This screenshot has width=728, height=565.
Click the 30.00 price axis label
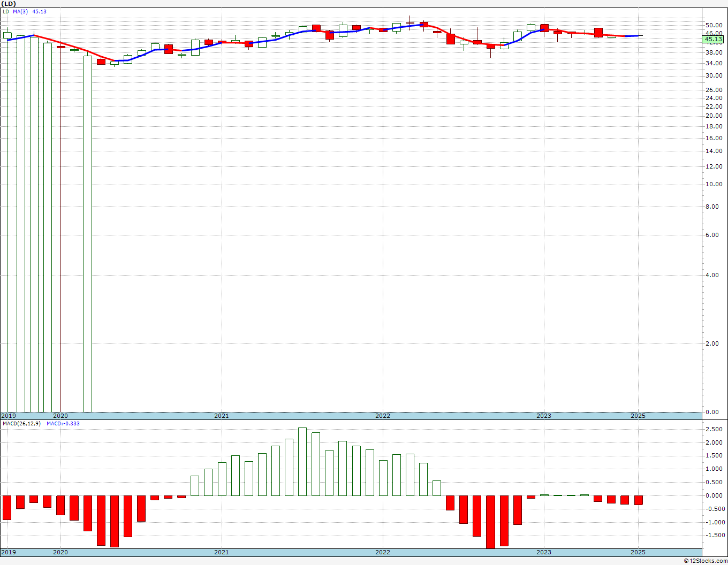(x=714, y=75)
